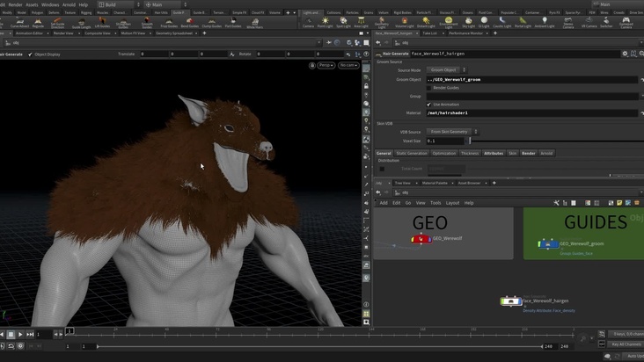This screenshot has width=644, height=362.
Task: Open the Main radial menu selector
Action: click(165, 4)
